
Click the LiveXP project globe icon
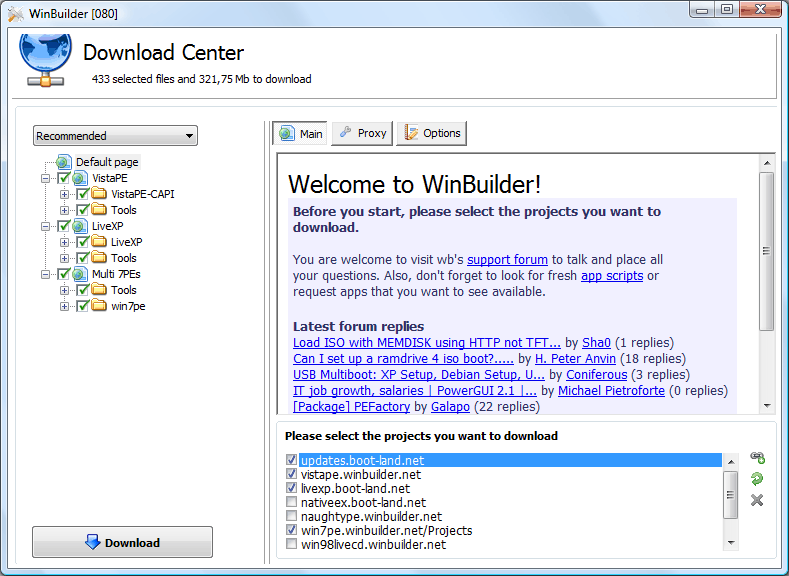coord(80,226)
